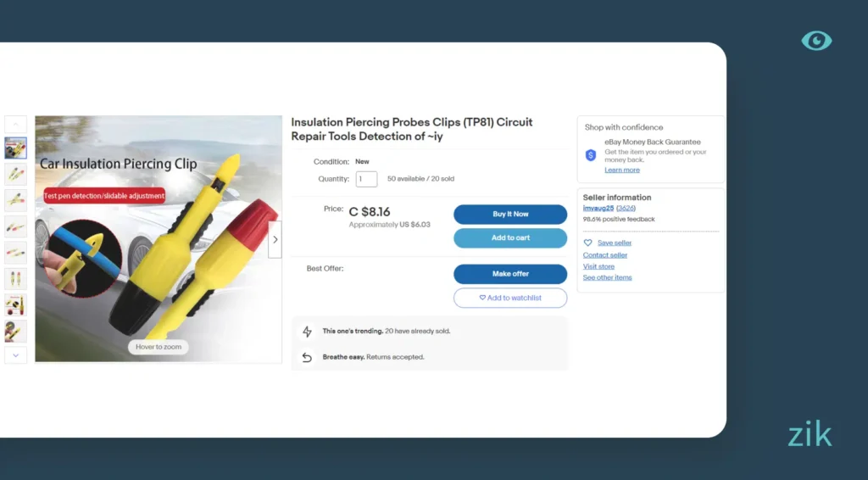The height and width of the screenshot is (480, 868).
Task: Click the heart icon beside Save seller
Action: tap(588, 243)
